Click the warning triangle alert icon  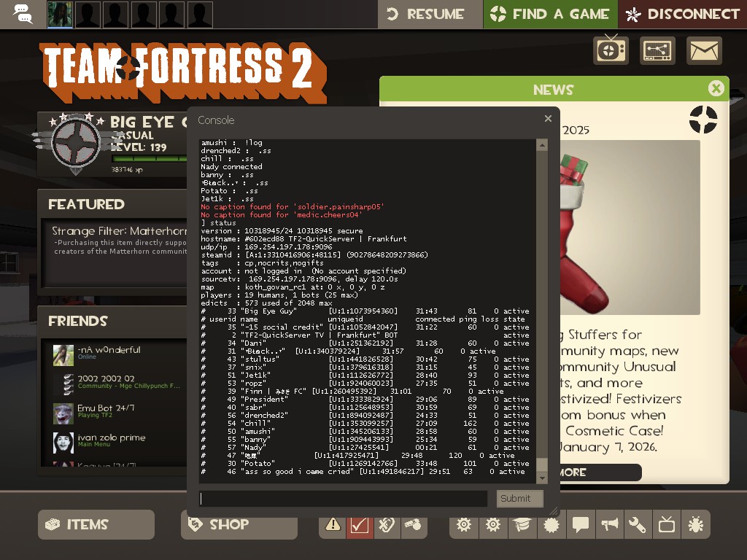point(333,524)
